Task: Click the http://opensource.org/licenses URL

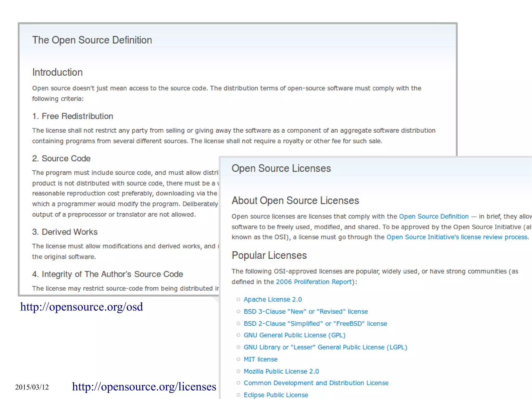Action: (x=144, y=387)
